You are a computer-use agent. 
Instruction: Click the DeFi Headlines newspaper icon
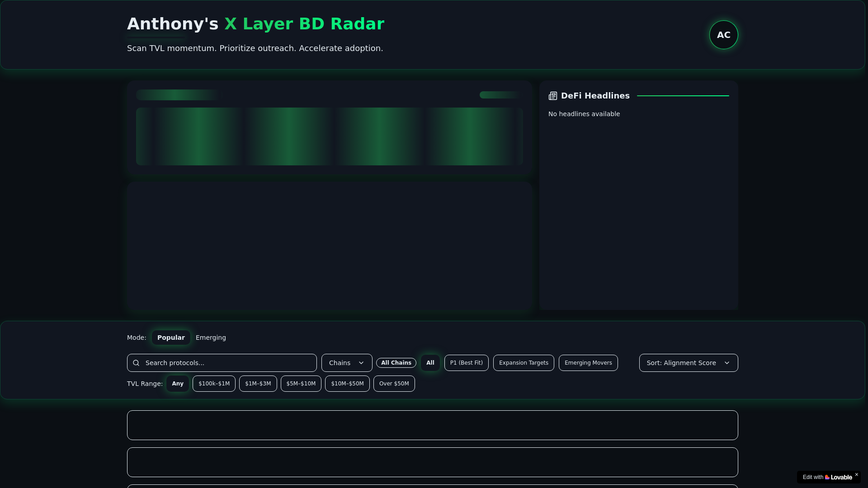pyautogui.click(x=552, y=96)
